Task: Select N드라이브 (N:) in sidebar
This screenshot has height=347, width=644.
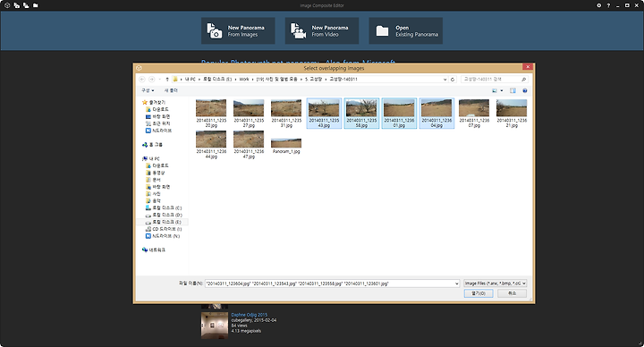Action: click(x=163, y=236)
